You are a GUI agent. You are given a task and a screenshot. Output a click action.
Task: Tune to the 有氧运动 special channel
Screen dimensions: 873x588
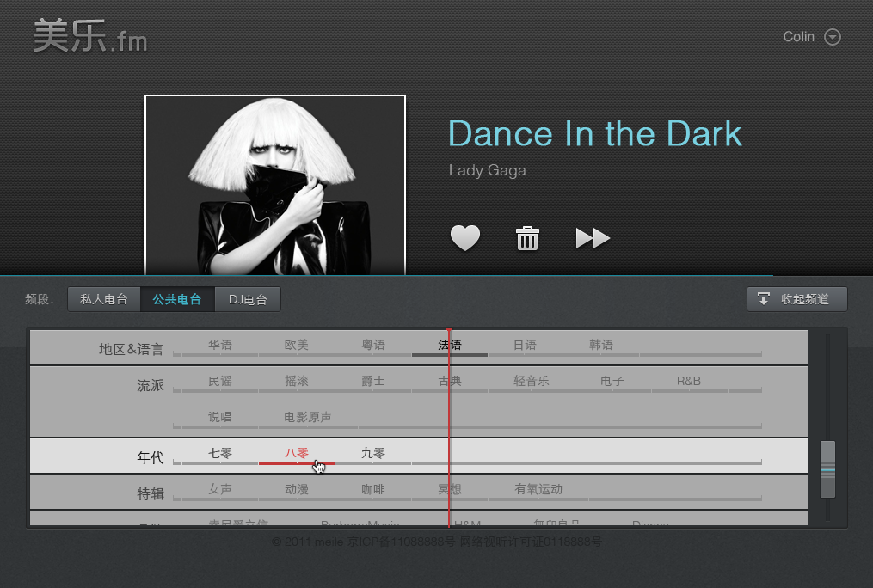[538, 489]
